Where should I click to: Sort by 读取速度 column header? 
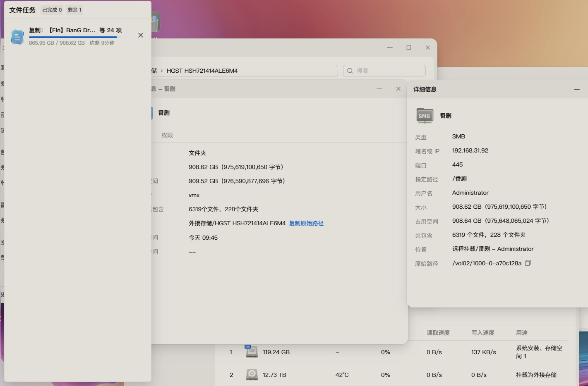coord(438,333)
